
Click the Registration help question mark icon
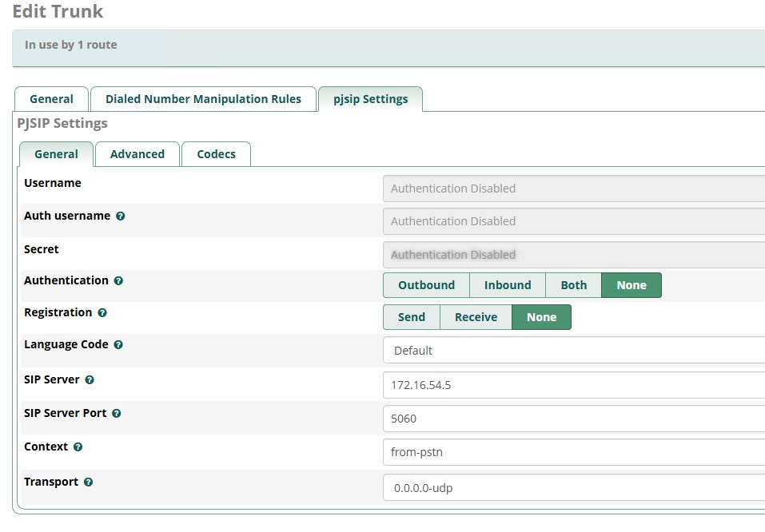102,313
